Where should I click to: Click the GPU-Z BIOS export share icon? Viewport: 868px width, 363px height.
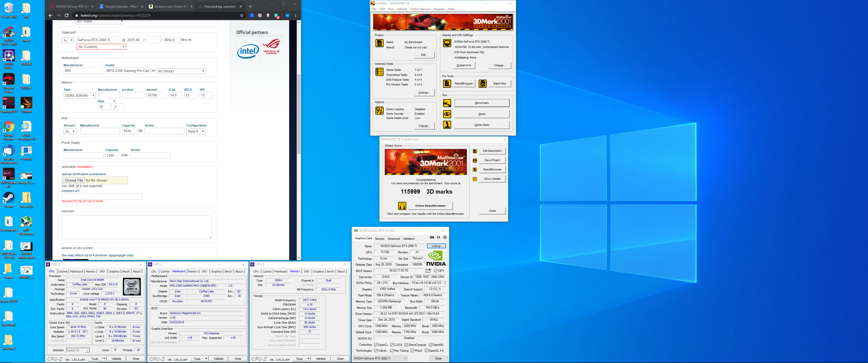[x=428, y=270]
